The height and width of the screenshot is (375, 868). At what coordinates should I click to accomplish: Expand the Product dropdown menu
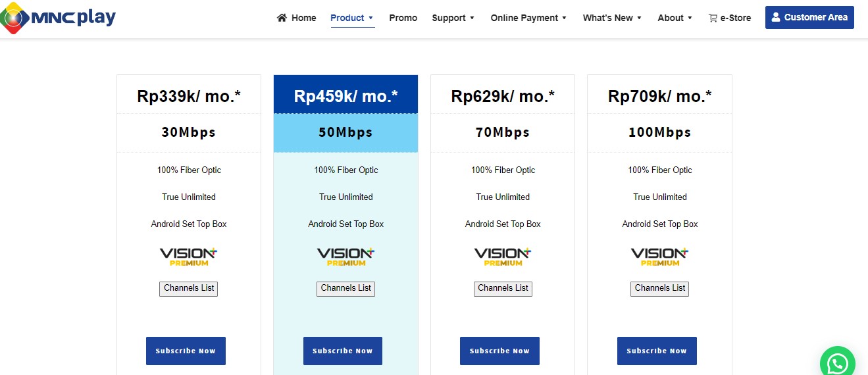[x=352, y=18]
